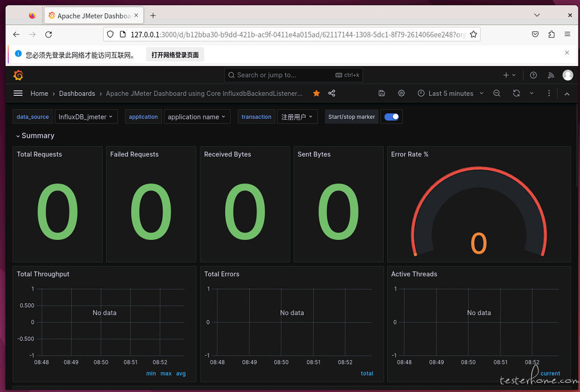The height and width of the screenshot is (392, 580).
Task: Click the Total Errors panel title
Action: point(222,274)
